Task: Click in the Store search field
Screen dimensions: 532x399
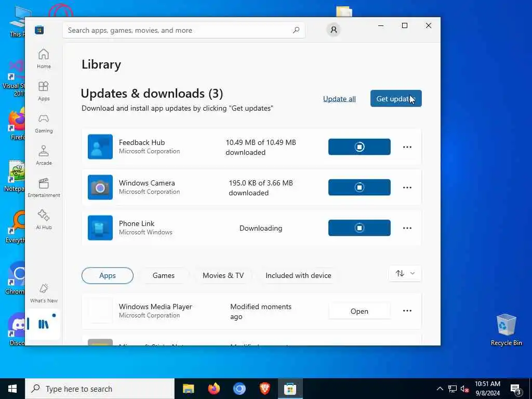Action: point(184,30)
